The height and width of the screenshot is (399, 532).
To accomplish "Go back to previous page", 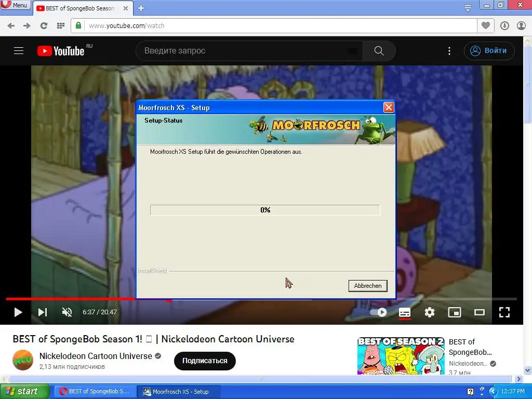I will (x=11, y=26).
